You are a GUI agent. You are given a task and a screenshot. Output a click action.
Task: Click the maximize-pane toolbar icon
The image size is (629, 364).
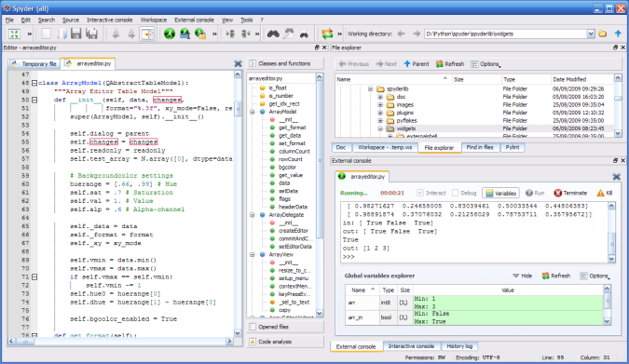pyautogui.click(x=14, y=34)
